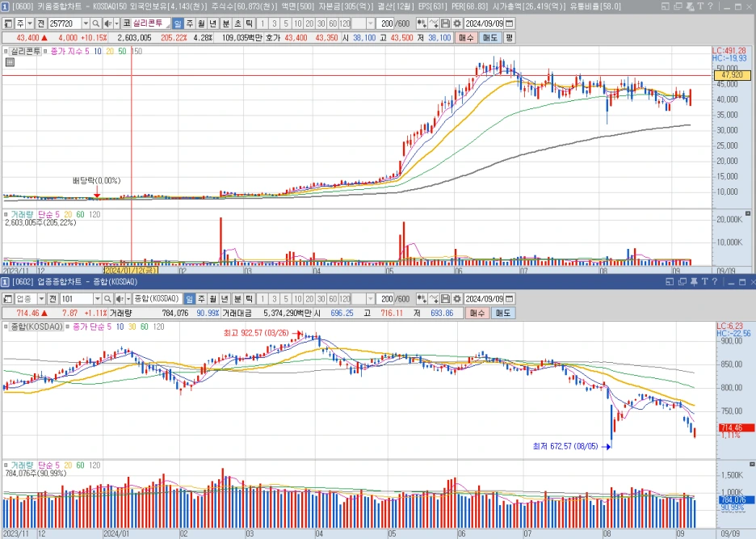Click the panel layout icon at the far left of the 0602 toolbar

pyautogui.click(x=8, y=299)
